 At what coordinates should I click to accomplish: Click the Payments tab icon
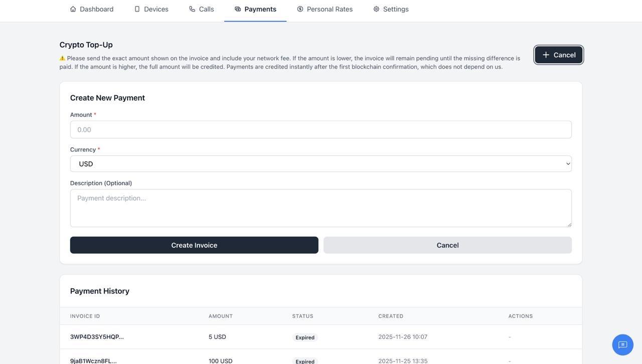238,9
